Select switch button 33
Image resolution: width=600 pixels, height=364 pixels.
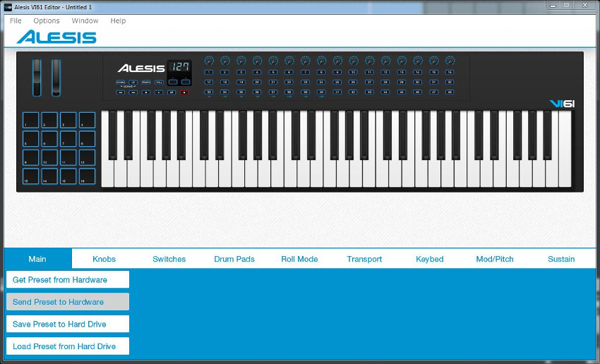(208, 92)
